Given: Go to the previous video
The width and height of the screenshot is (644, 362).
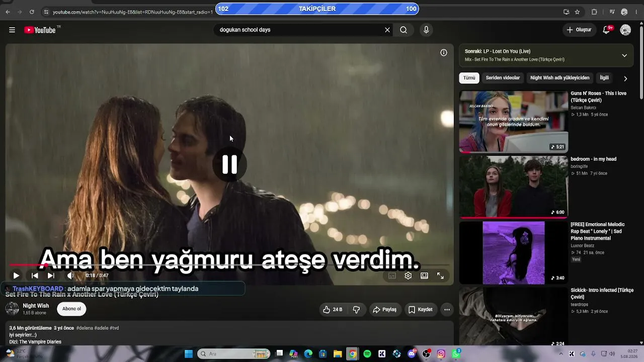Looking at the screenshot, I should point(35,276).
